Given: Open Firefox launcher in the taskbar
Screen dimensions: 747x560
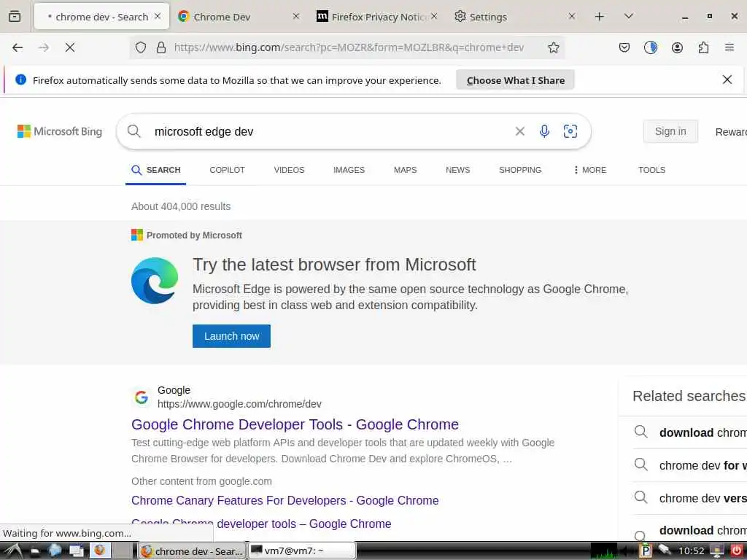Looking at the screenshot, I should (x=99, y=551).
